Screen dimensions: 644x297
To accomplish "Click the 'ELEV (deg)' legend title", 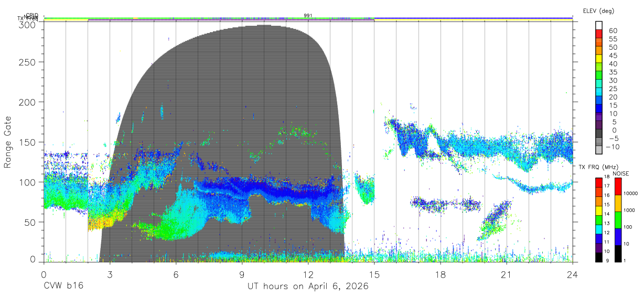I will click(x=598, y=10).
